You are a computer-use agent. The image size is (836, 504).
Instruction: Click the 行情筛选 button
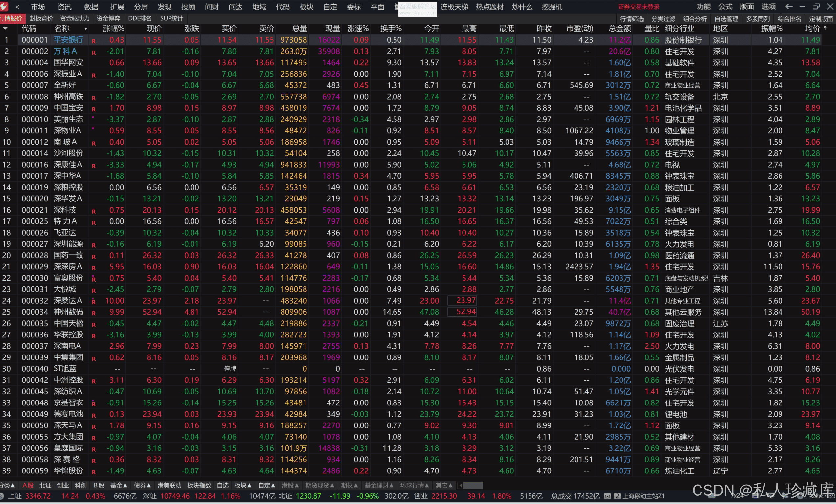(631, 19)
